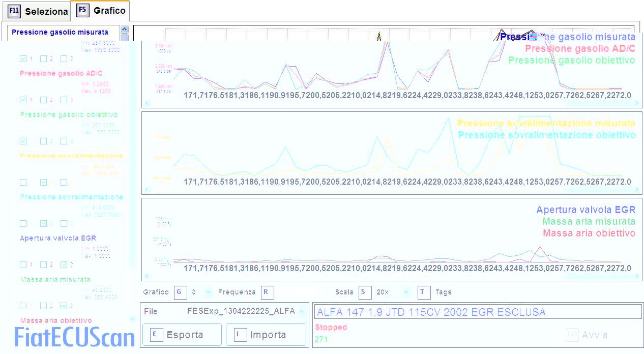Click the I key icon on Importa

pos(240,335)
